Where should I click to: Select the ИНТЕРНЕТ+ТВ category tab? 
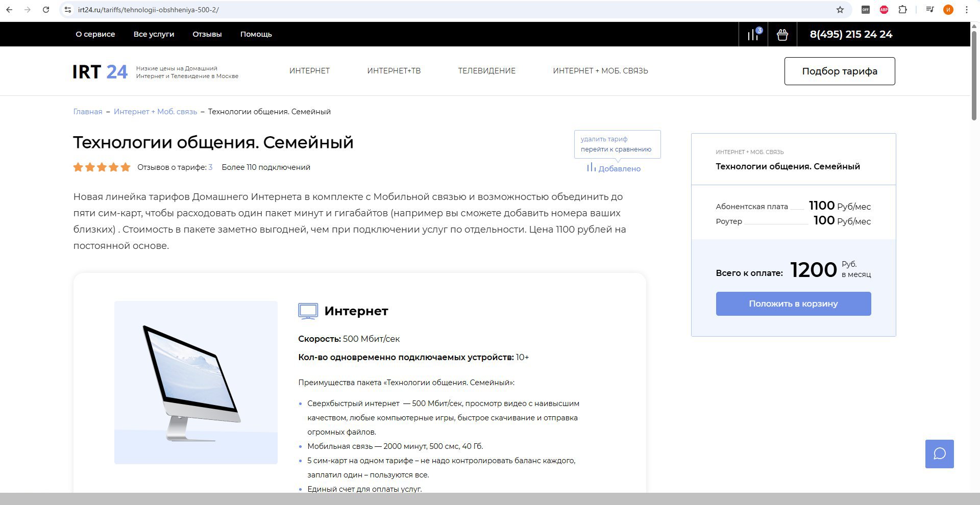pos(394,71)
